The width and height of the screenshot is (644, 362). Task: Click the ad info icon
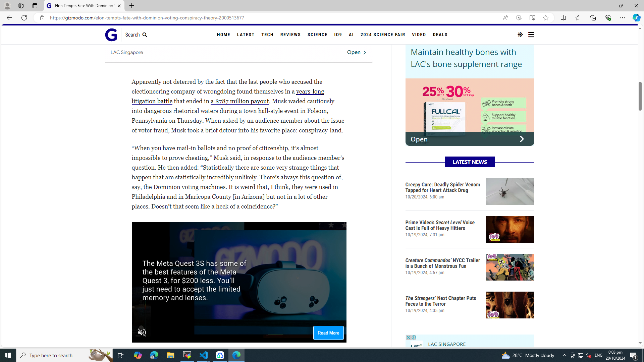coord(414,337)
